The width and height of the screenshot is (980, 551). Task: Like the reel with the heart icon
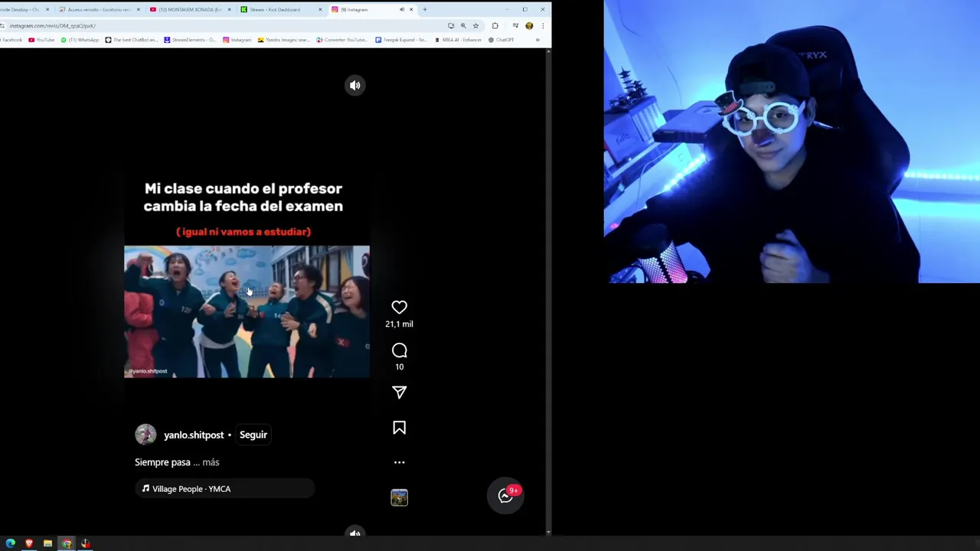click(399, 308)
